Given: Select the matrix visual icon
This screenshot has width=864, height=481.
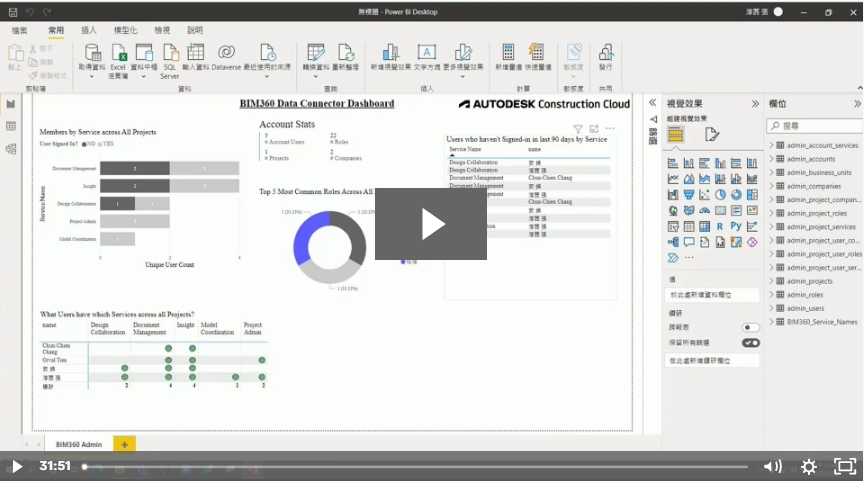Looking at the screenshot, I should point(704,226).
